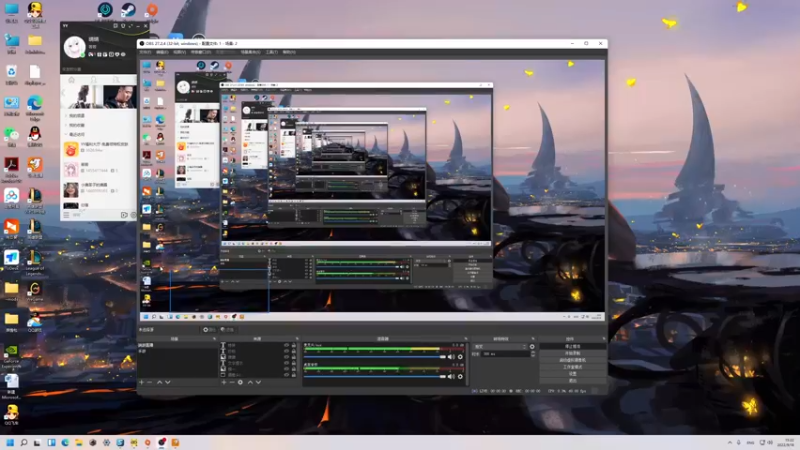Open 设置 button in Controls
Screen dimensions: 800x450
click(572, 373)
